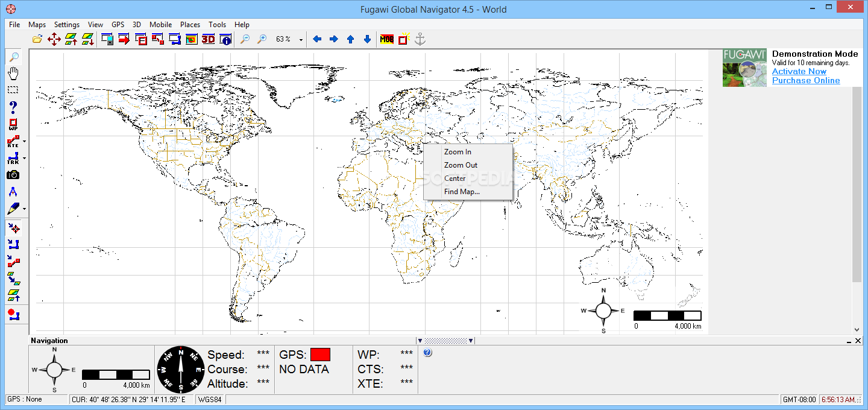Click the left triangle on the panel splitter
Viewport: 868px width, 410px height.
(420, 341)
